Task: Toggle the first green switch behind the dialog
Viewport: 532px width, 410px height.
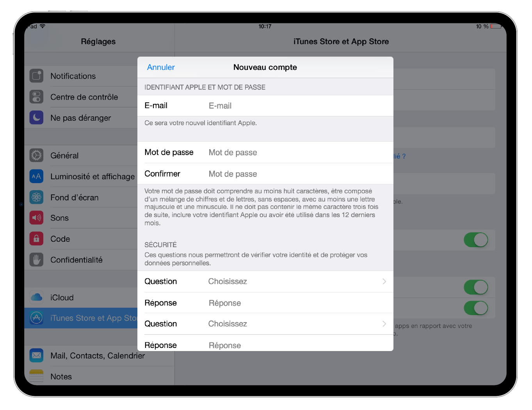Action: click(476, 240)
